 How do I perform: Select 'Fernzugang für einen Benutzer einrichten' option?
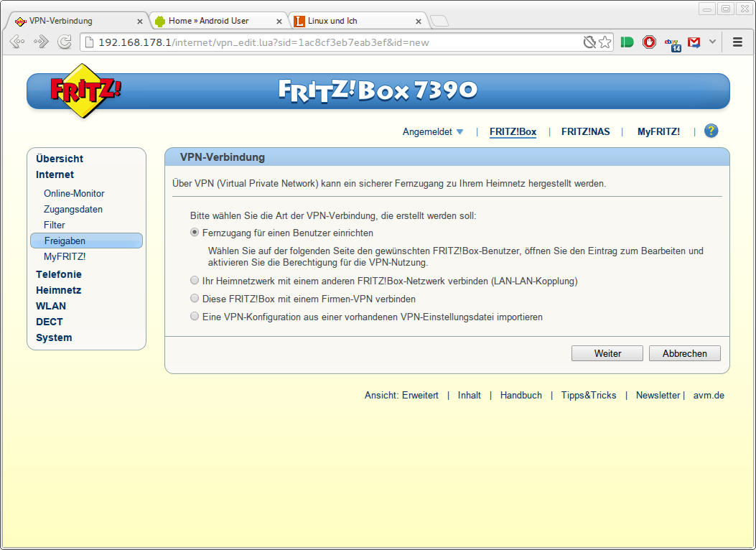pos(195,233)
